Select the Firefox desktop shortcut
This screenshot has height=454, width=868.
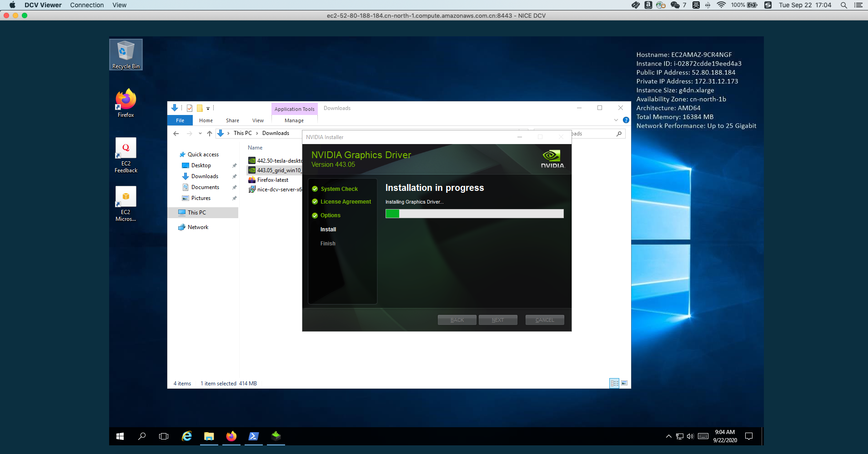(126, 103)
